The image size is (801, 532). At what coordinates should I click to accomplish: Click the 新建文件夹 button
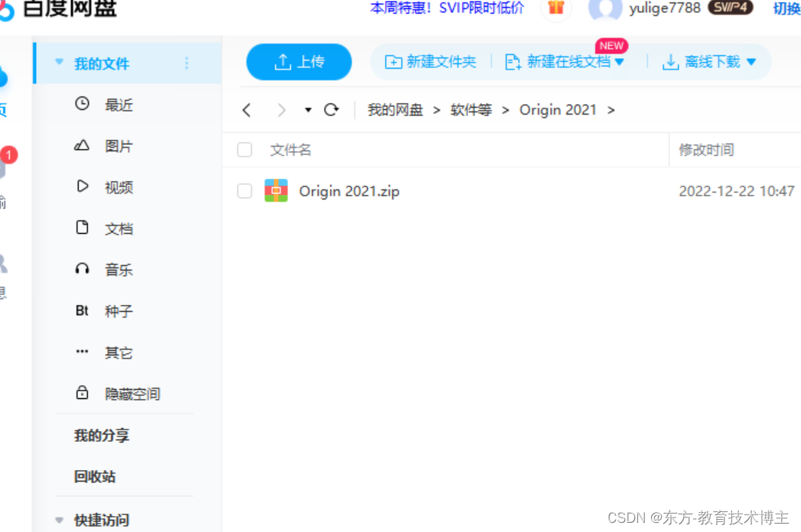click(431, 62)
